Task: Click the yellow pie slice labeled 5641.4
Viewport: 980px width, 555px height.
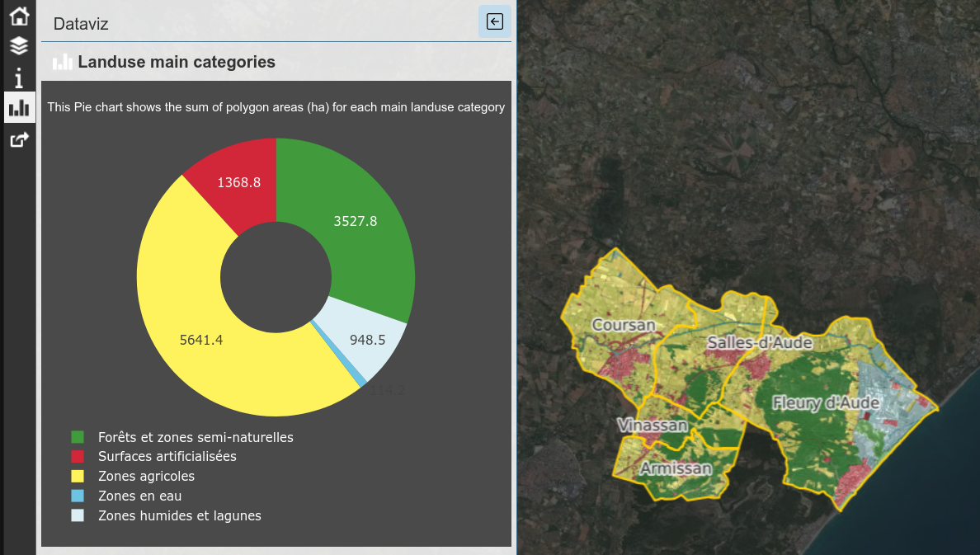Action: pyautogui.click(x=200, y=341)
